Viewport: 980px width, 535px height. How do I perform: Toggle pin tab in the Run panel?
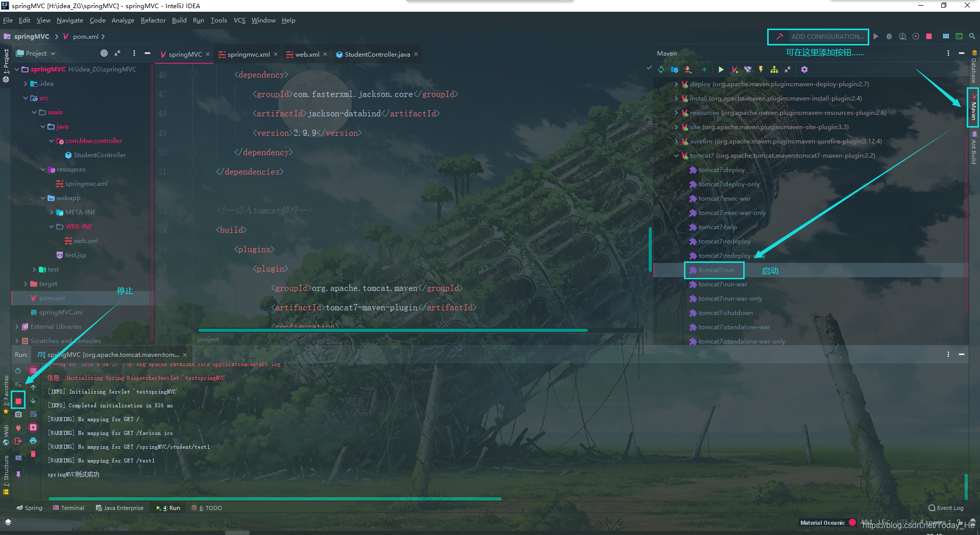click(x=18, y=474)
